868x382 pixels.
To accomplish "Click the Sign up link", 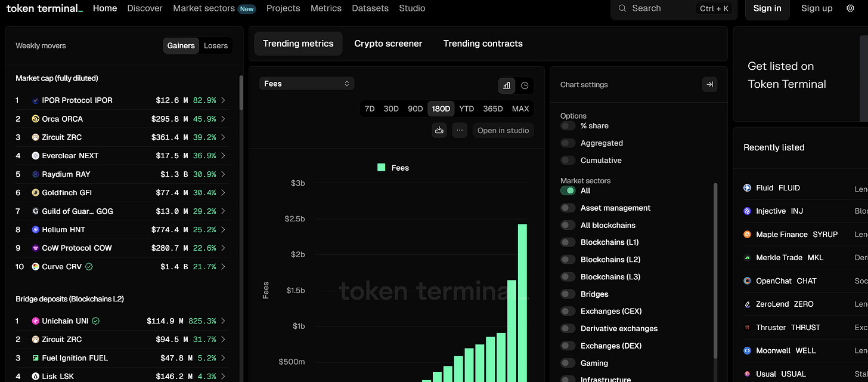I will [x=817, y=8].
